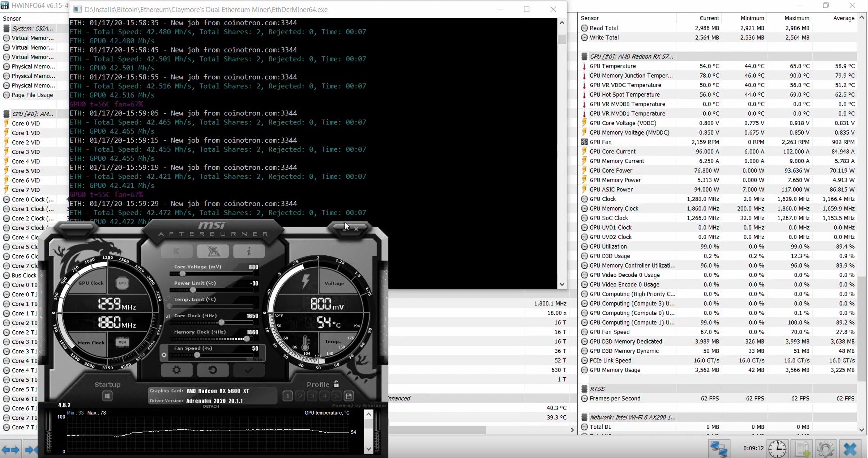The width and height of the screenshot is (868, 458).
Task: Reset Afterburner settings to default
Action: 213,370
